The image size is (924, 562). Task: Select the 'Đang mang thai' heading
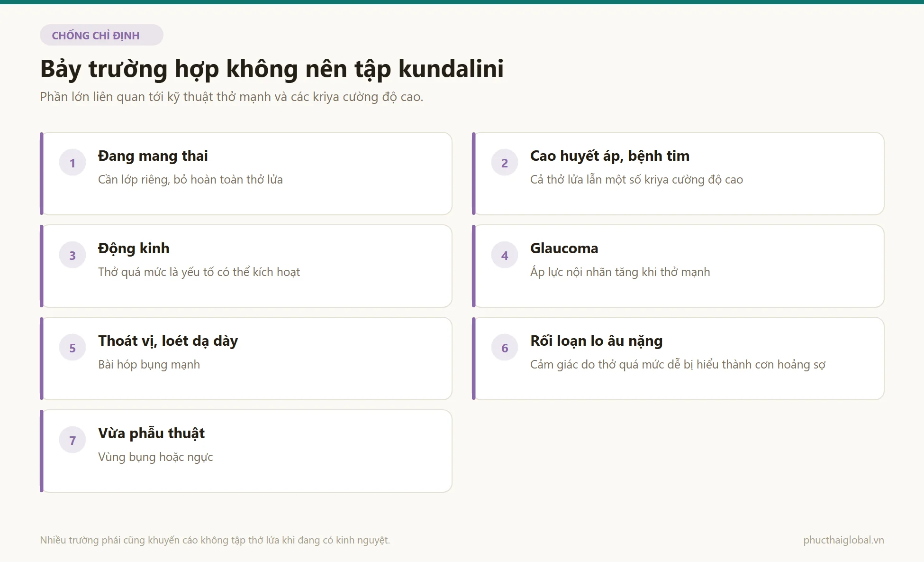pos(153,156)
